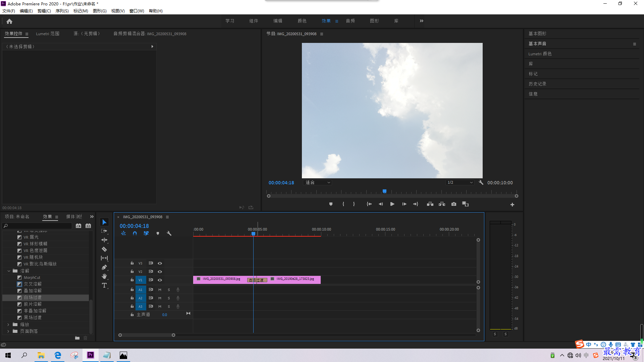Switch to 颜色 workspace
Viewport: 644px width, 362px height.
(302, 21)
